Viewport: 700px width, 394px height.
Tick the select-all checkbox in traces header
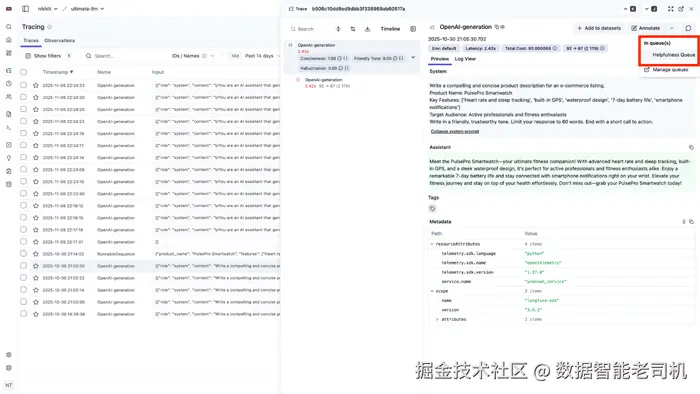(x=24, y=72)
